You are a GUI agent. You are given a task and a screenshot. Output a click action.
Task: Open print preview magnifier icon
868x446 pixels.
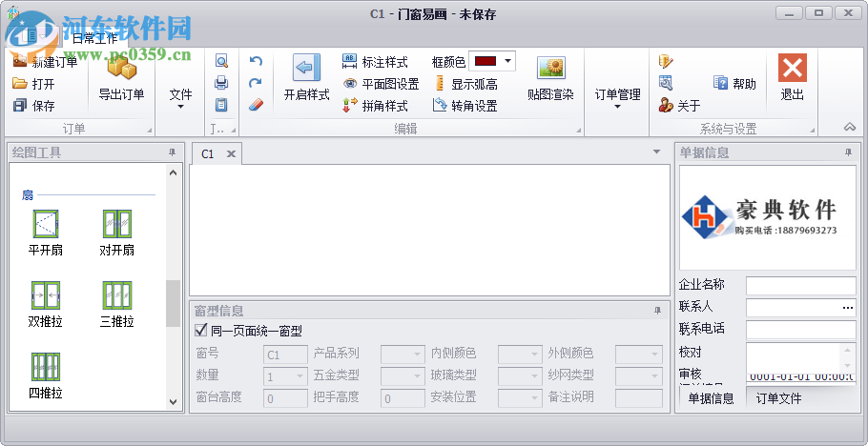point(221,61)
